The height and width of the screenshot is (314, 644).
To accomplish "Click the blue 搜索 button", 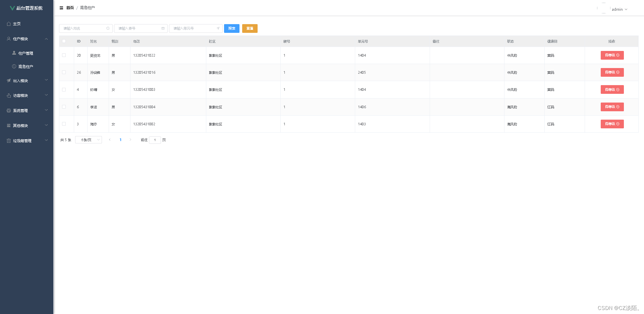I will (232, 28).
